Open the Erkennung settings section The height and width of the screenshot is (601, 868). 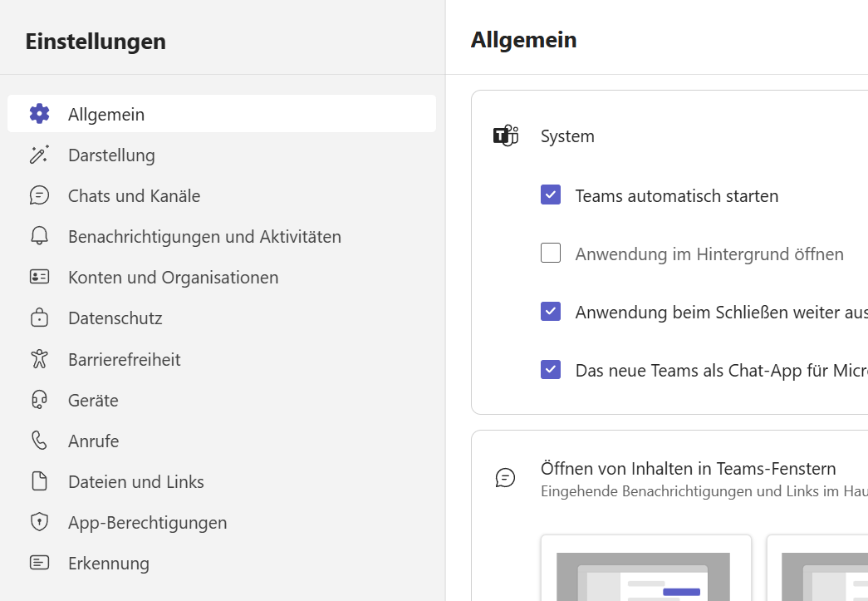click(x=109, y=563)
